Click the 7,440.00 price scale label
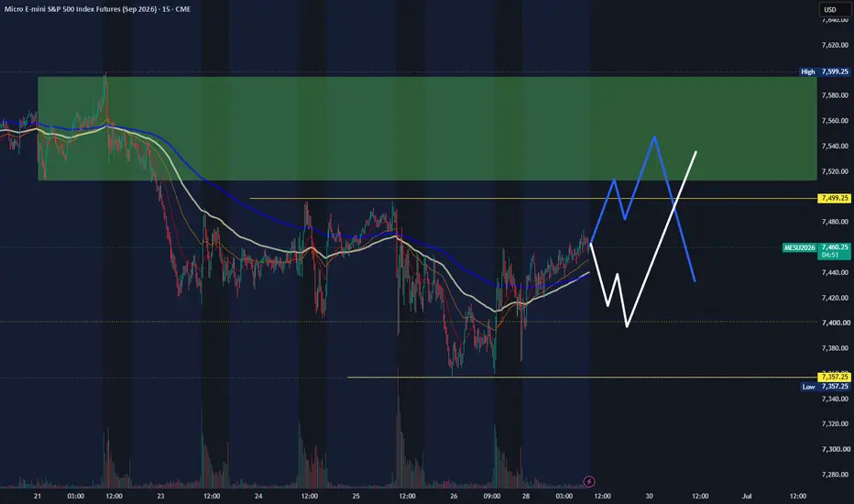The height and width of the screenshot is (504, 854). [835, 272]
